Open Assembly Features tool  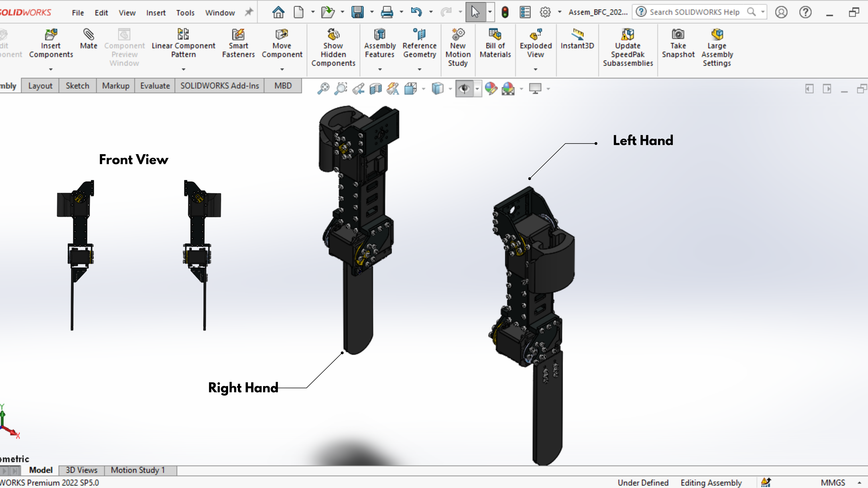click(x=380, y=43)
